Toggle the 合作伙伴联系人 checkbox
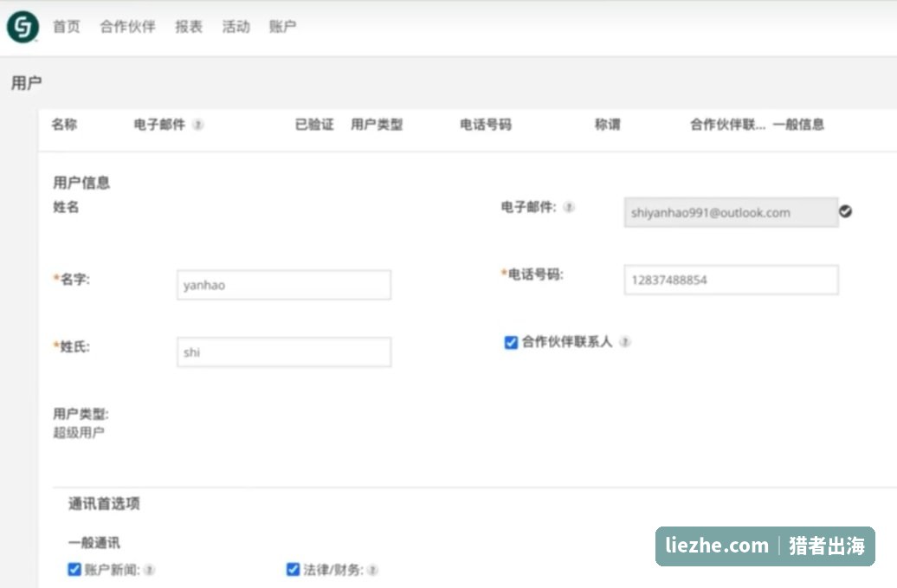 pyautogui.click(x=511, y=342)
